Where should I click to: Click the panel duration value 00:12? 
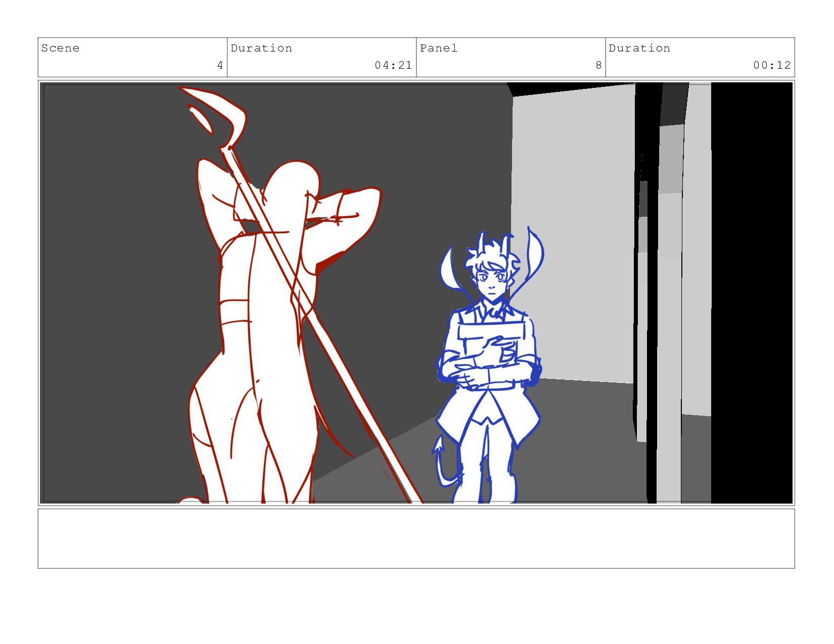click(772, 65)
